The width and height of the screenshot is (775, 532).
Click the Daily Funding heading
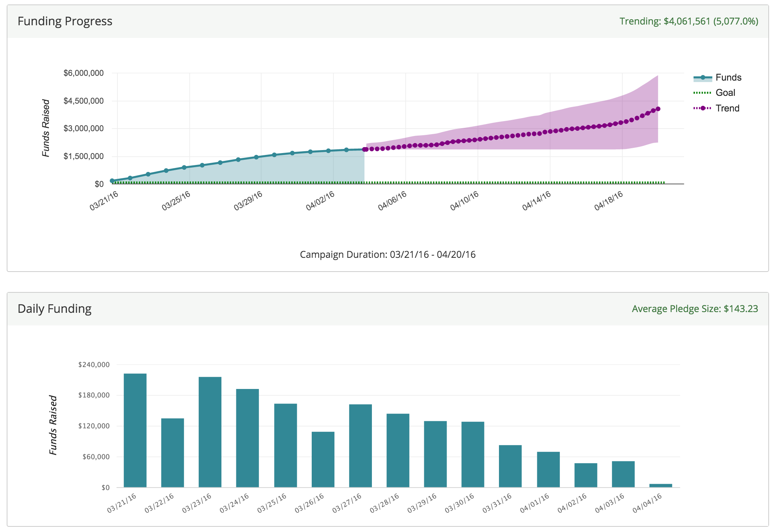pyautogui.click(x=55, y=309)
